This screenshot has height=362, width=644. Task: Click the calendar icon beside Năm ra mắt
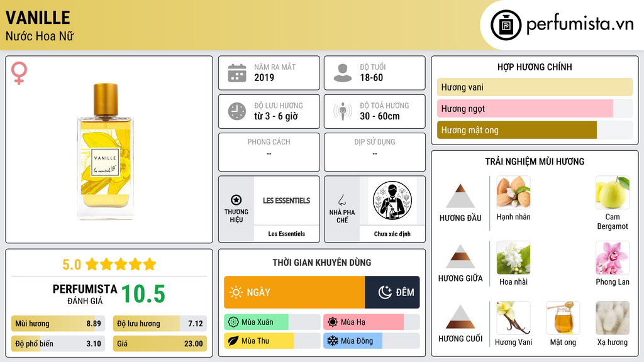(x=237, y=73)
